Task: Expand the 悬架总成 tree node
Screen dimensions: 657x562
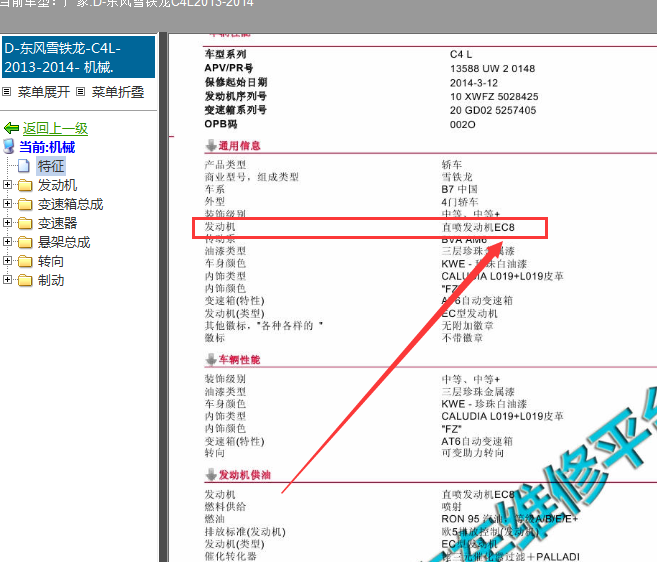Action: click(7, 241)
